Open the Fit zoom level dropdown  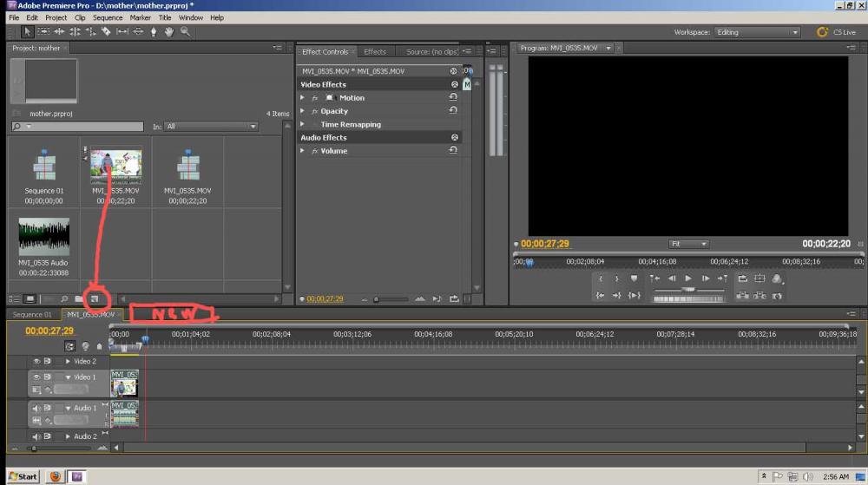(x=688, y=244)
